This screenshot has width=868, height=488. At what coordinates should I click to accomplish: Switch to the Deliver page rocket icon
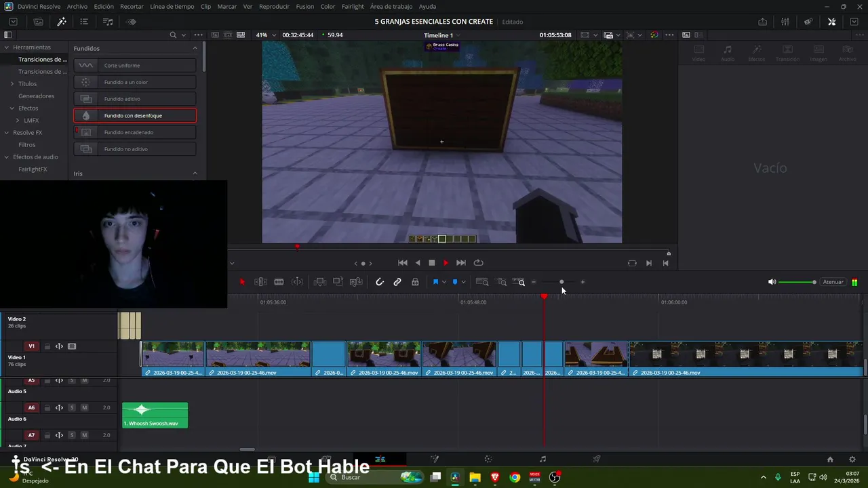[597, 459]
